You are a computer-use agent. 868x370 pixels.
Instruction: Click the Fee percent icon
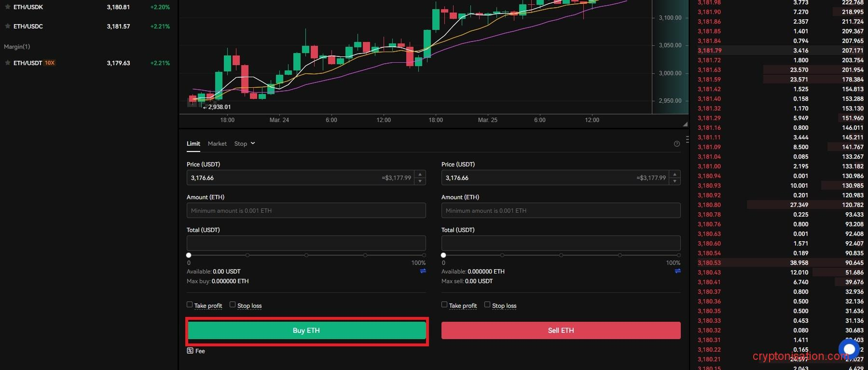point(190,351)
